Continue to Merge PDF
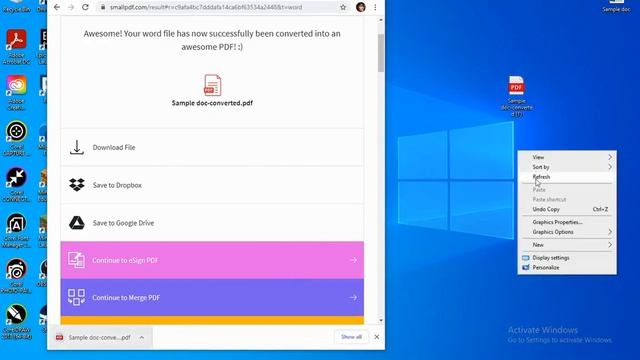 (212, 298)
